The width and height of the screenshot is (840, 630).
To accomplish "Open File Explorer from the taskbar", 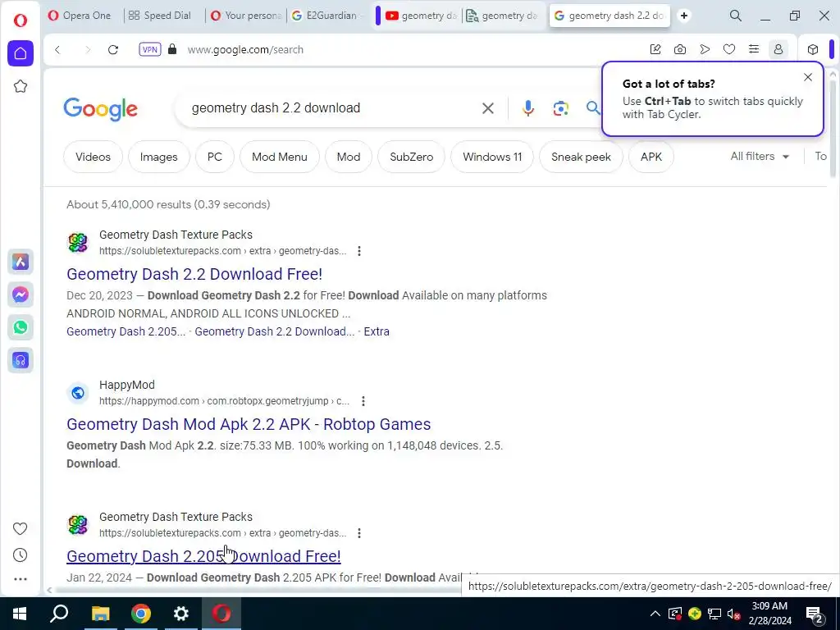I will point(100,614).
